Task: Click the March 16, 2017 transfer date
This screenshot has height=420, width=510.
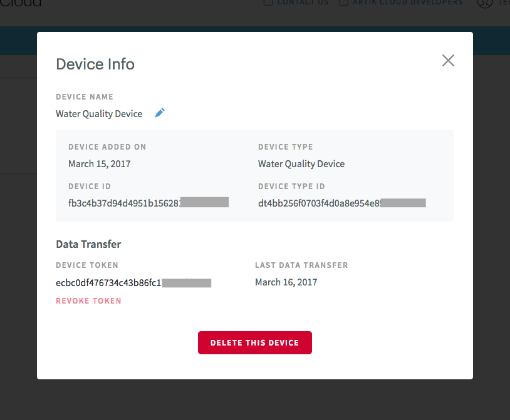Action: (286, 282)
